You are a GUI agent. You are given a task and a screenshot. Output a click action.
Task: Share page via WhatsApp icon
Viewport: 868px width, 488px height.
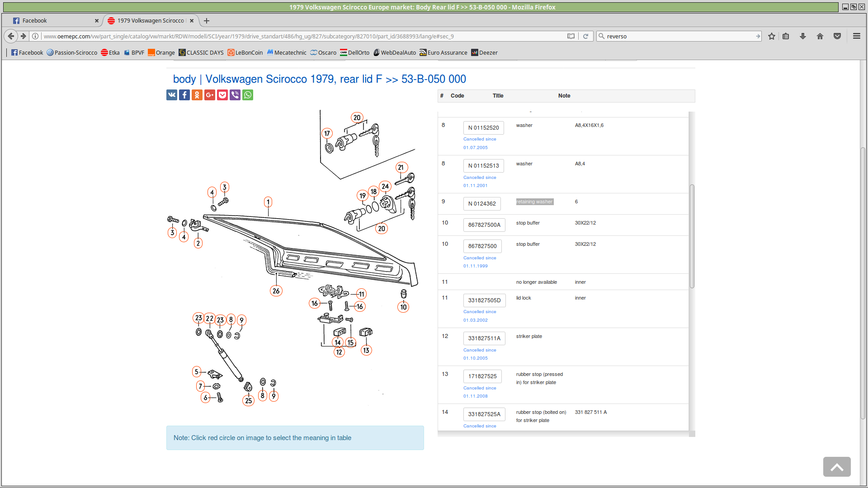point(248,95)
